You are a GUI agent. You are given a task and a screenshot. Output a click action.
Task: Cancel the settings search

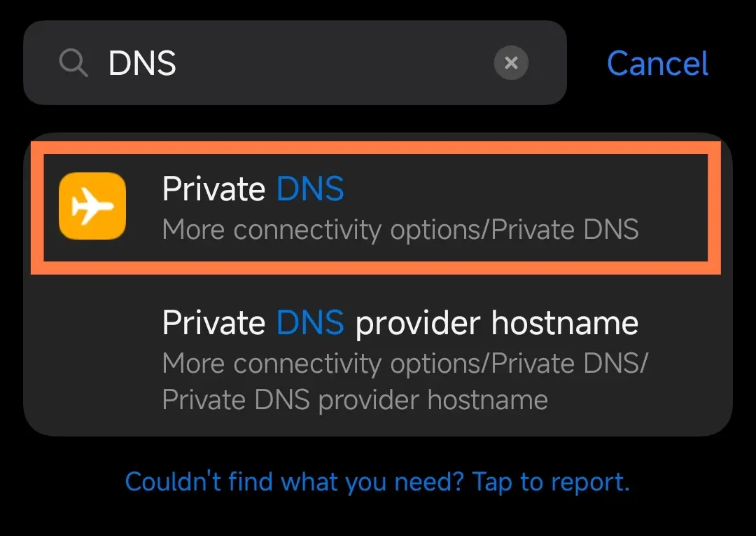point(657,63)
